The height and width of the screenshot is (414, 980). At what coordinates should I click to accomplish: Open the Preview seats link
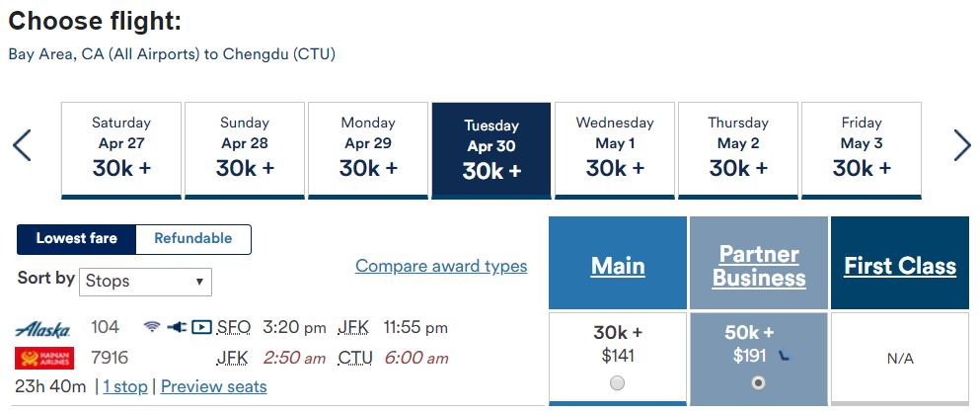coord(213,386)
